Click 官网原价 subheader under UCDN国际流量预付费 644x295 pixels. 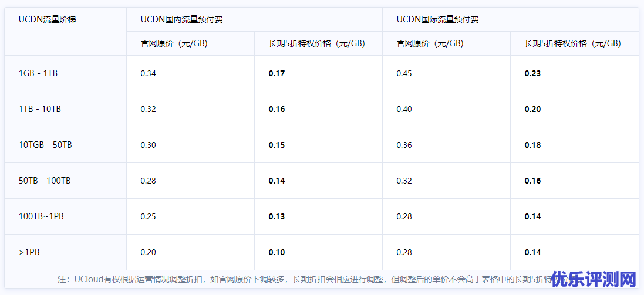click(430, 43)
